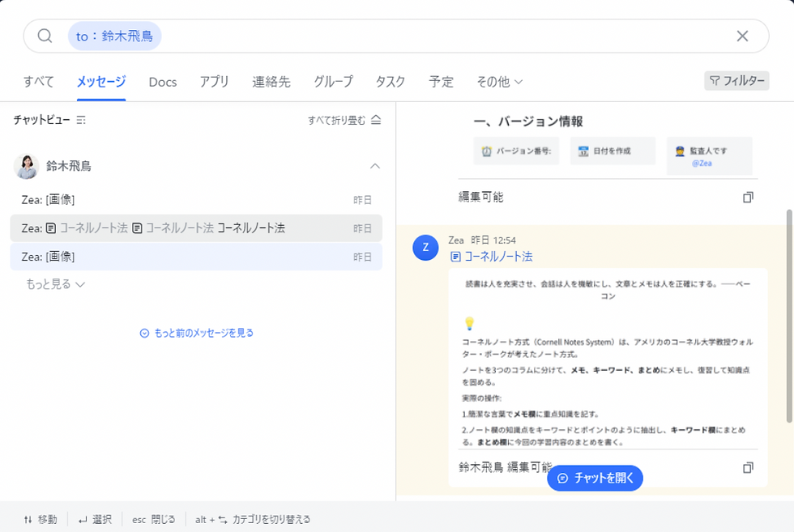Collapse the 鈴木飛鳥 conversation group chevron
This screenshot has height=532, width=794.
[374, 166]
